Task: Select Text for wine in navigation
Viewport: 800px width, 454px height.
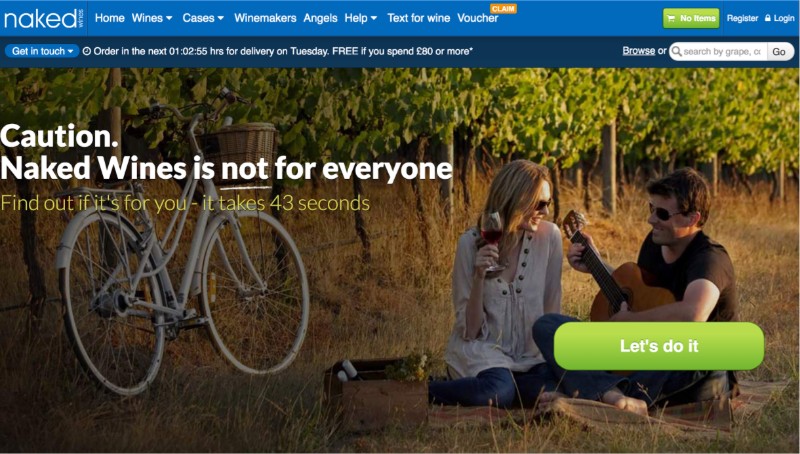Action: pos(418,18)
